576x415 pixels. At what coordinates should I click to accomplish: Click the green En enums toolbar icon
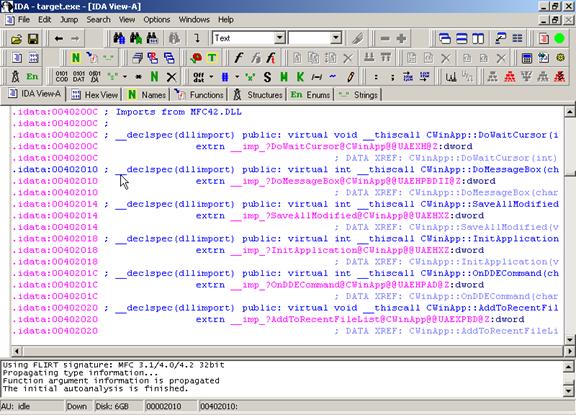pos(32,76)
